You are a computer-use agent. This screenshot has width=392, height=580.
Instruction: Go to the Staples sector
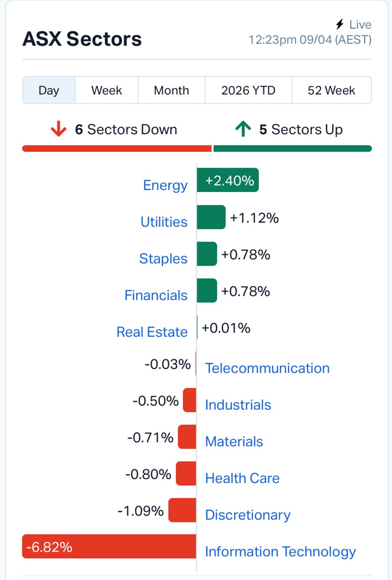[x=163, y=259]
